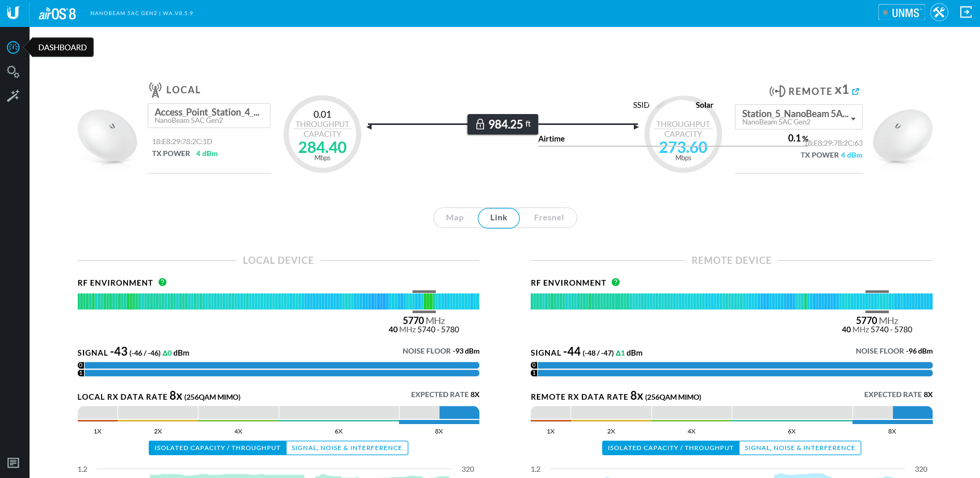Click the SSID Solar label
This screenshot has width=980, height=478.
tap(673, 105)
